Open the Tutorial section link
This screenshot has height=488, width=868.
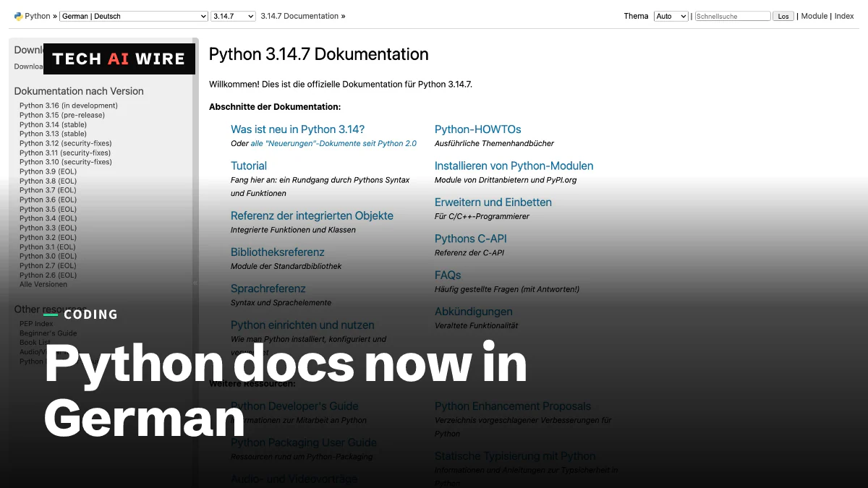point(249,166)
